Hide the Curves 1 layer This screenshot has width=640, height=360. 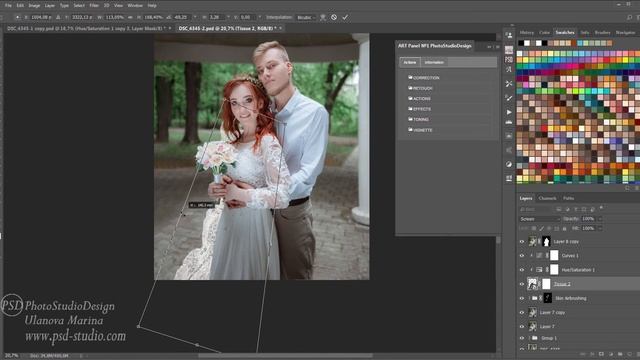point(522,256)
